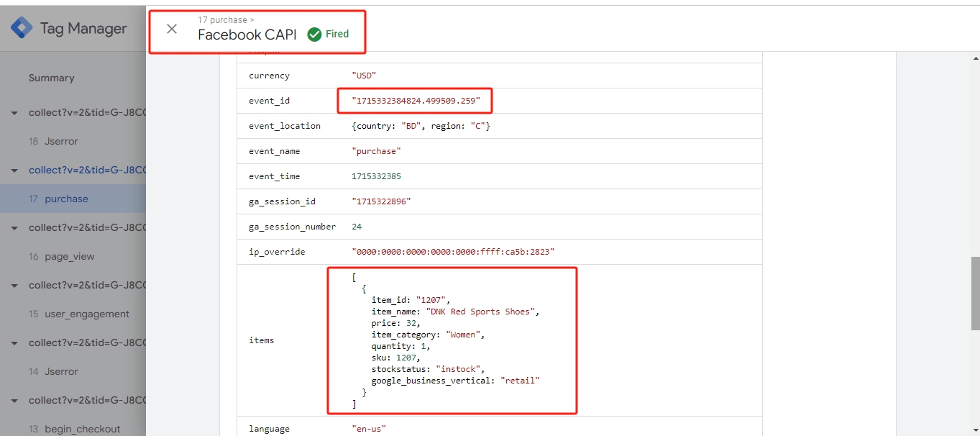Click the price: 32 line

coord(396,323)
